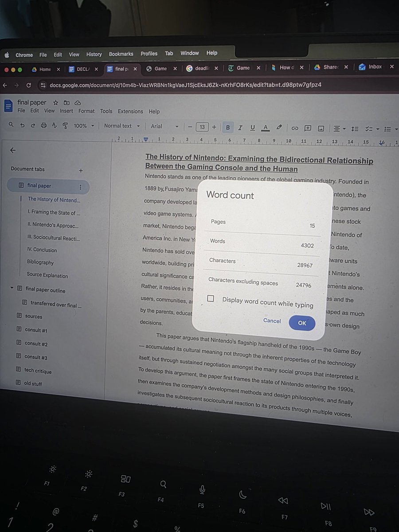The width and height of the screenshot is (399, 532).
Task: Open the Extensions menu
Action: click(x=130, y=111)
